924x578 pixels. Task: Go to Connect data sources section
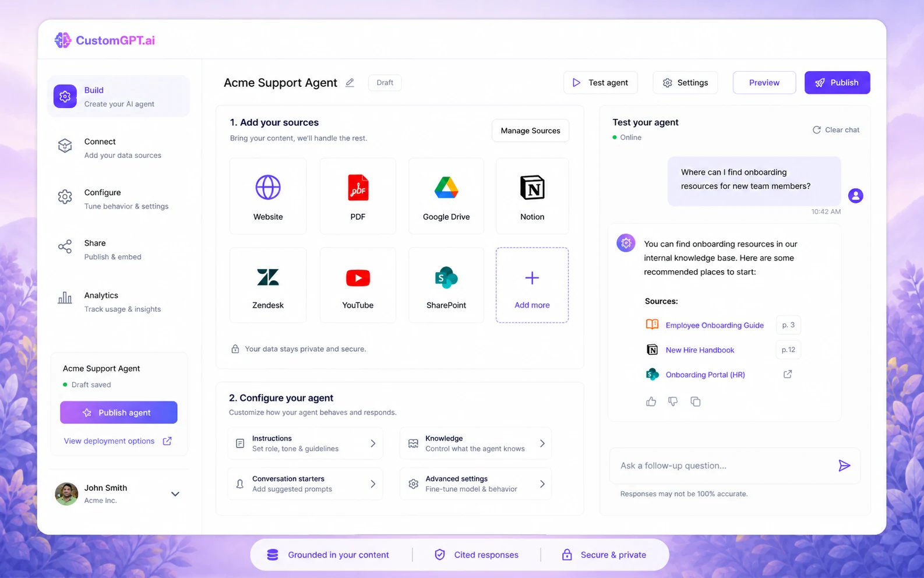[118, 148]
